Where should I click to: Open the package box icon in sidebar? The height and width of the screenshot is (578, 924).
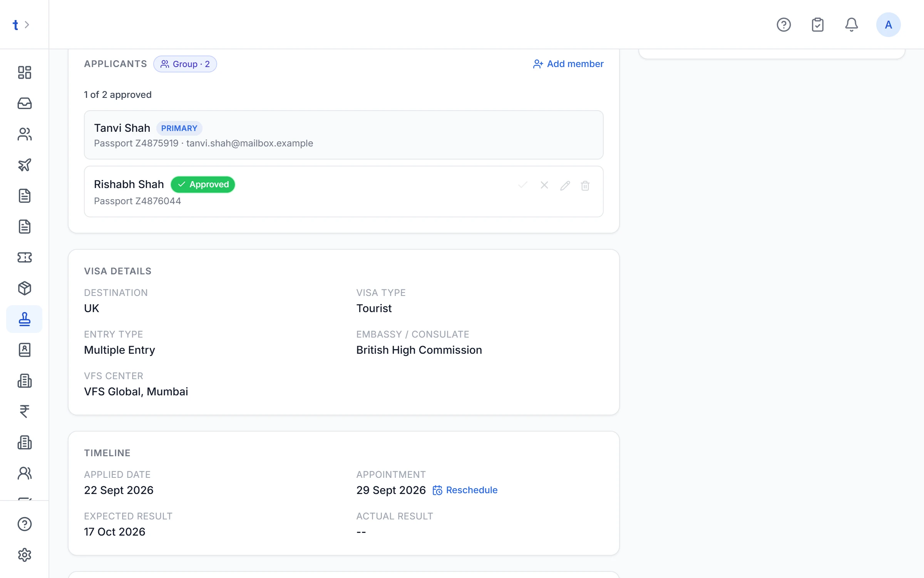[25, 288]
